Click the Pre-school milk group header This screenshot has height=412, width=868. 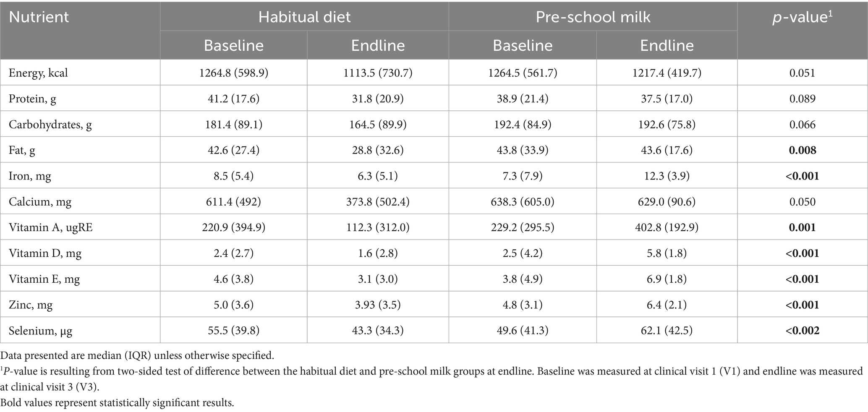[x=593, y=17]
